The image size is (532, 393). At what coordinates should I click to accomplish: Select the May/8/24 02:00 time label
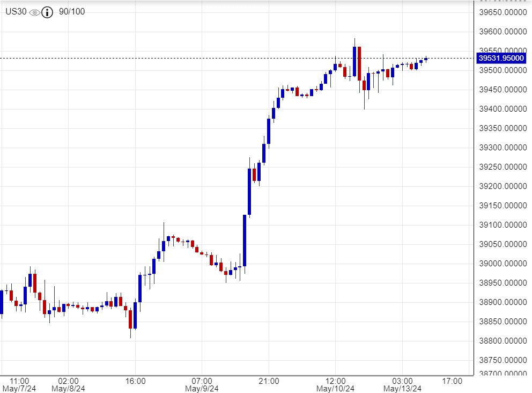point(68,384)
